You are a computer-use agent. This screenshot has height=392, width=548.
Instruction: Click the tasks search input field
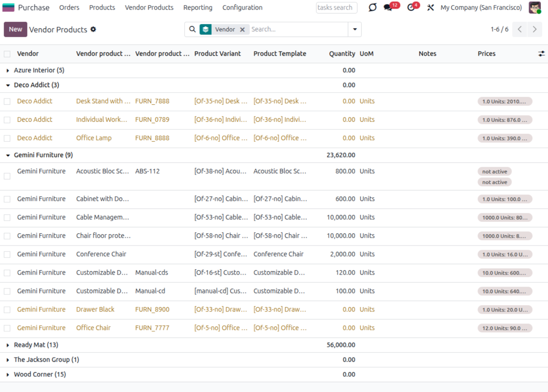pos(336,8)
